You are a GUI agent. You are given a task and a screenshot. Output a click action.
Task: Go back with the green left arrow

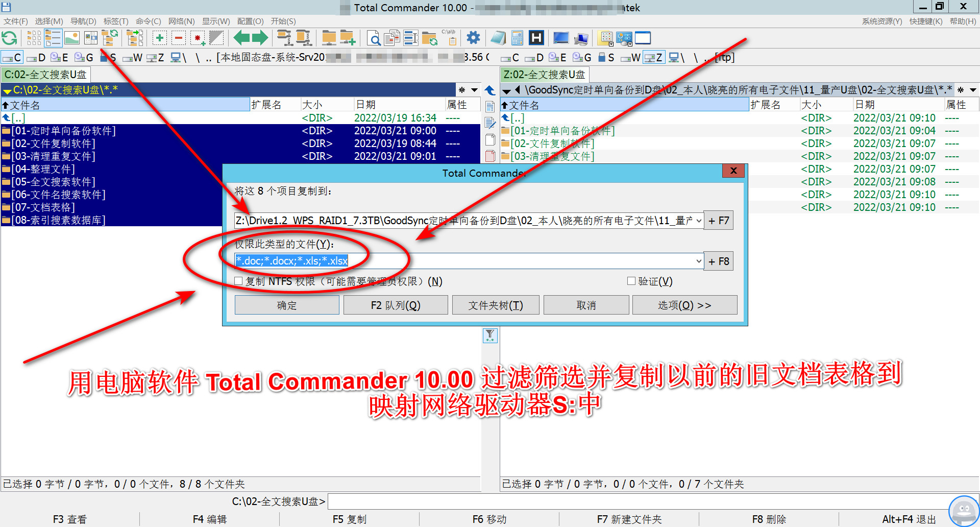pyautogui.click(x=241, y=38)
